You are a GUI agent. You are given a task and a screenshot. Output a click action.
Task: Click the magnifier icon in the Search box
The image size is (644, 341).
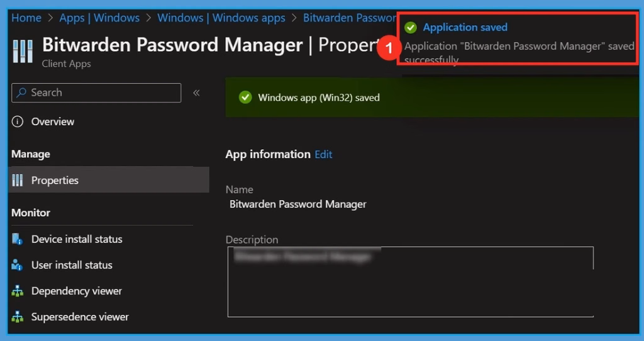click(x=21, y=92)
